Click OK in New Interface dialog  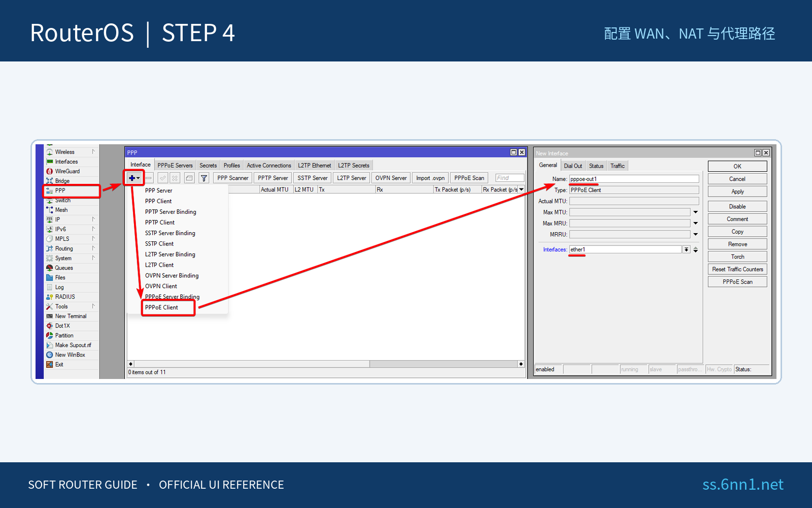point(737,166)
